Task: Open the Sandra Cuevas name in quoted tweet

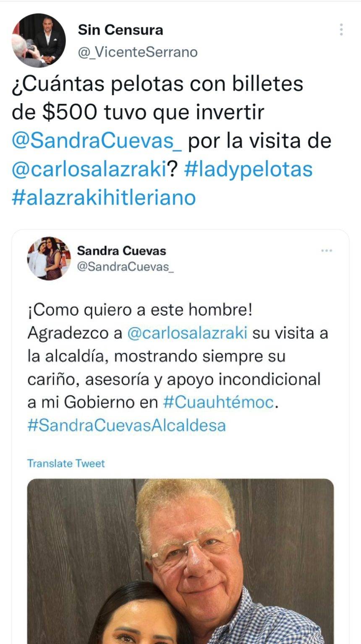Action: (121, 251)
